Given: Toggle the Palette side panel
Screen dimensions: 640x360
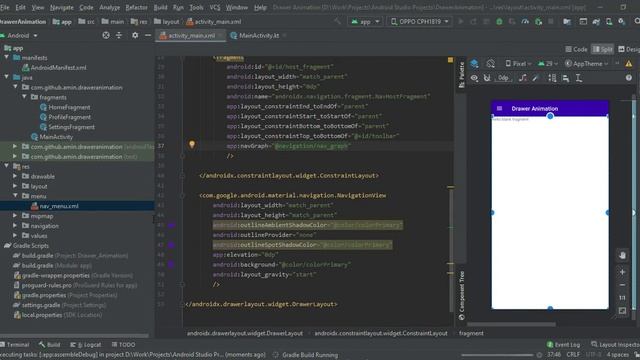Looking at the screenshot, I should point(462,75).
